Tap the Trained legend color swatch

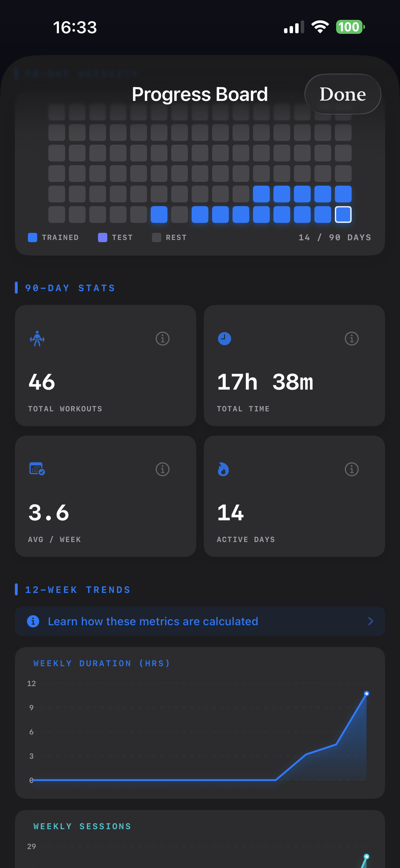(33, 237)
